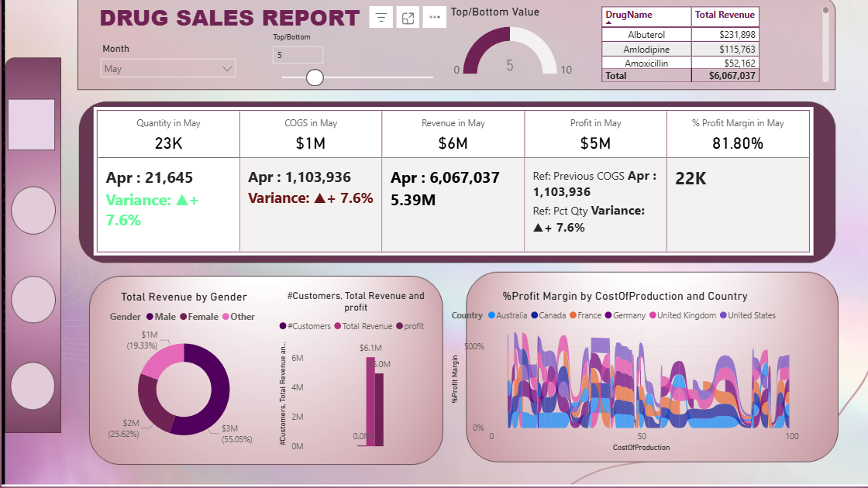The height and width of the screenshot is (488, 868).
Task: Click the green Variance +7.6% quantity text
Action: (x=152, y=210)
